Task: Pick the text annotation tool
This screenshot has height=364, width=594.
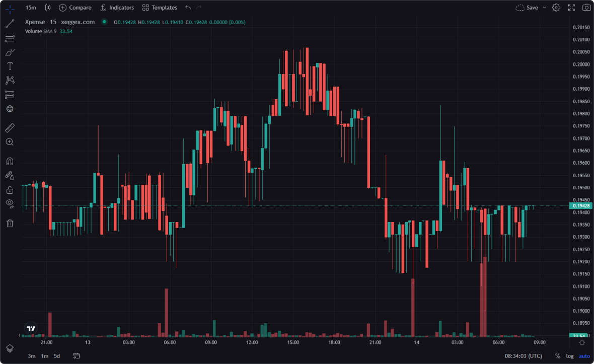Action: tap(10, 66)
